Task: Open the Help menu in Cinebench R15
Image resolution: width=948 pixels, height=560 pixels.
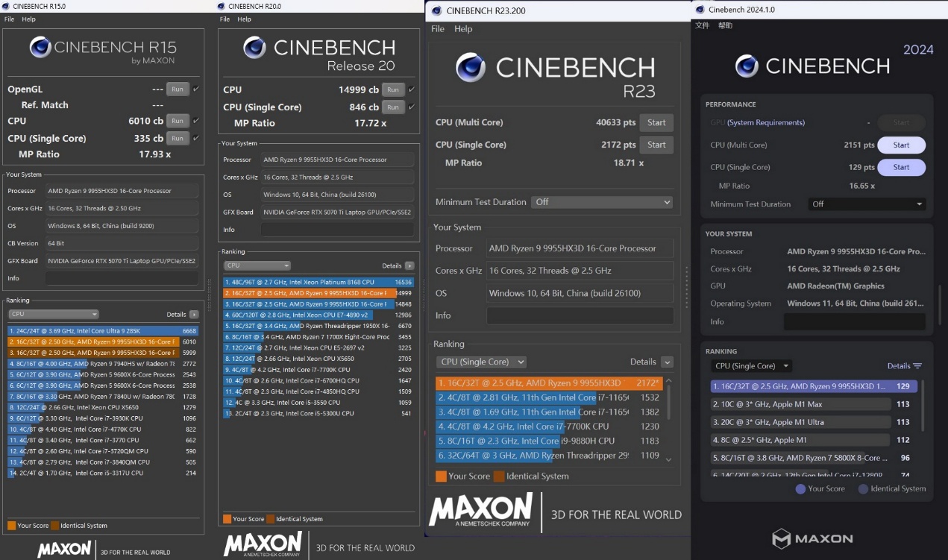Action: 28,19
